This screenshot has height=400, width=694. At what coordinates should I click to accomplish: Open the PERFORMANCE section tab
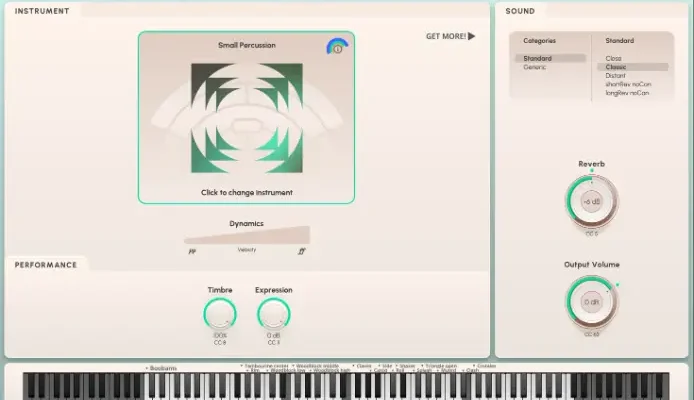[x=46, y=265]
